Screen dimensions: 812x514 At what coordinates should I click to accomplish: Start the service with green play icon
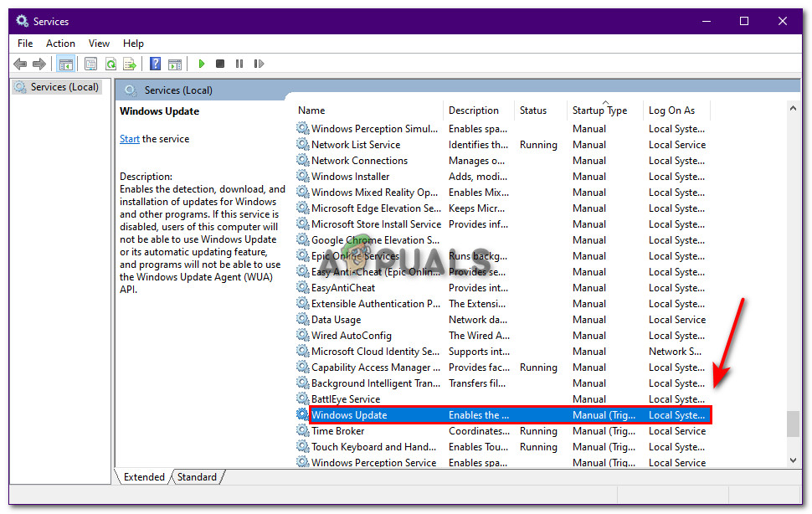click(x=202, y=64)
